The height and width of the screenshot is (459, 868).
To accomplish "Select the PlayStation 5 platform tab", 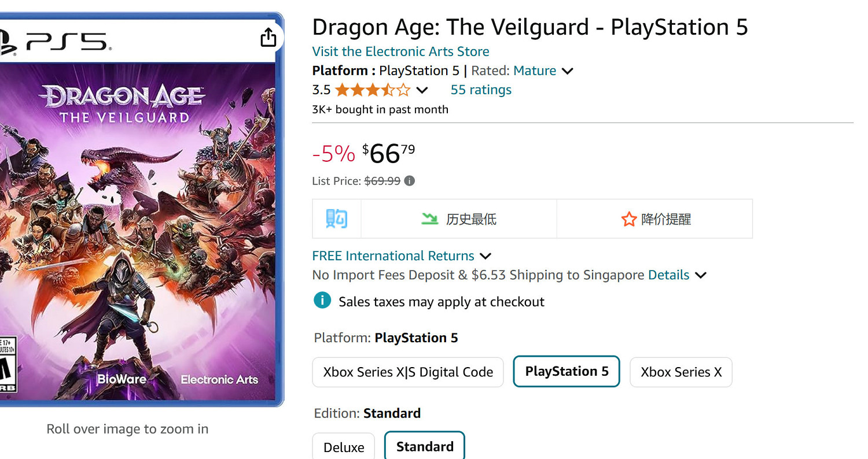I will click(x=566, y=372).
